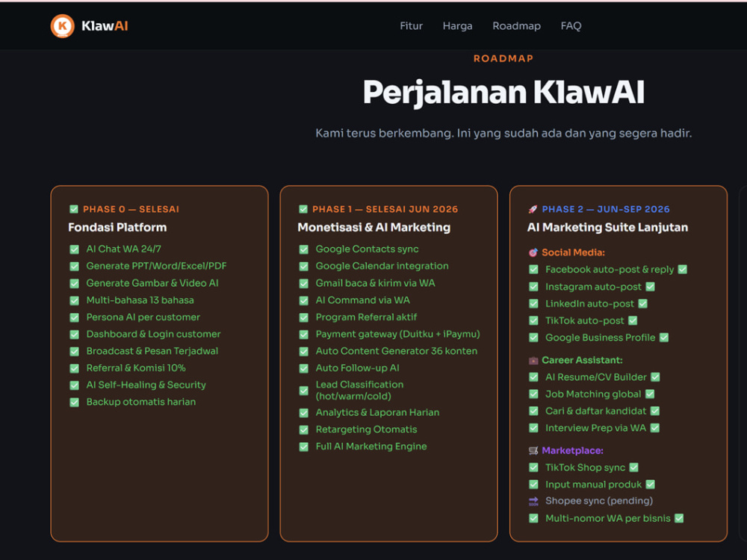The height and width of the screenshot is (560, 747).
Task: Click the Fondasi Platform card title
Action: 117,228
